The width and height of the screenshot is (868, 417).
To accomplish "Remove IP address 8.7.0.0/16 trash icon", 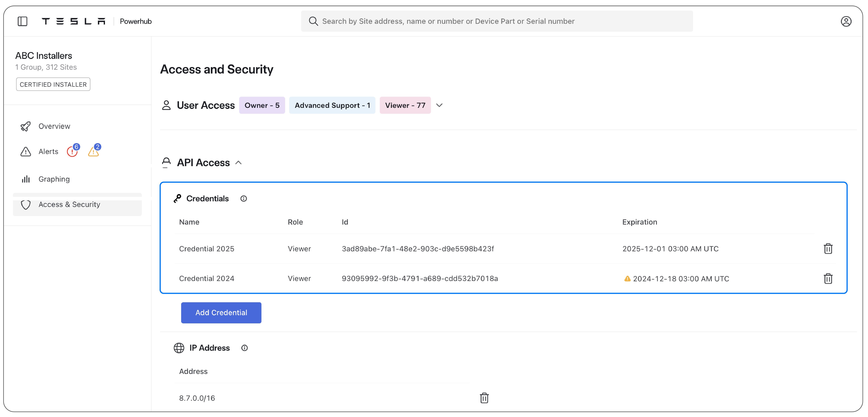I will (484, 398).
